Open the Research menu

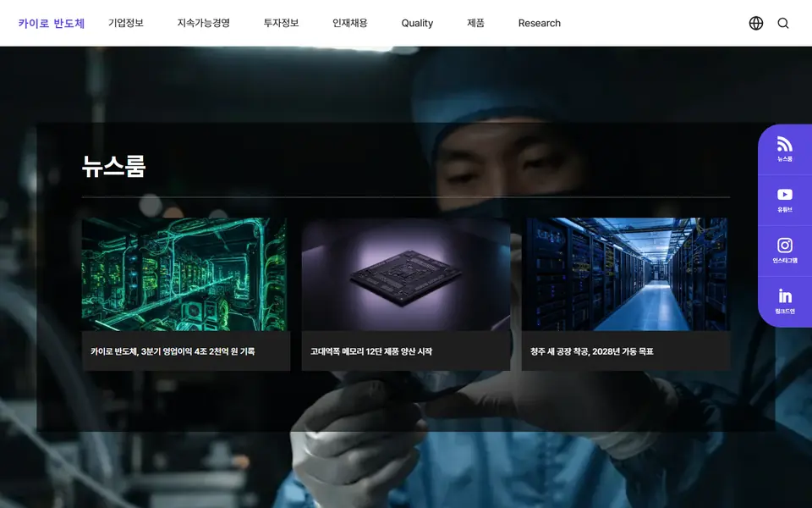tap(540, 24)
